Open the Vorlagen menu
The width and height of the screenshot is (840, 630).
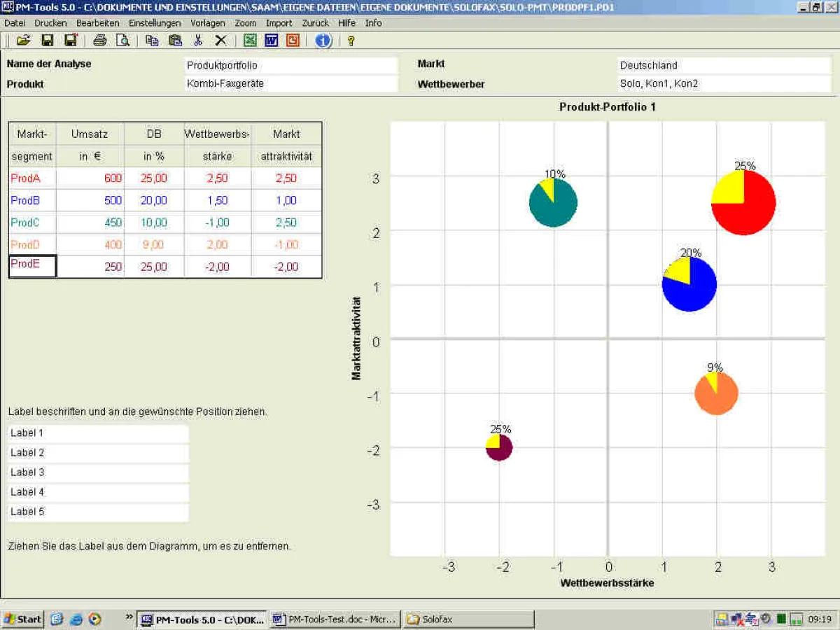208,23
